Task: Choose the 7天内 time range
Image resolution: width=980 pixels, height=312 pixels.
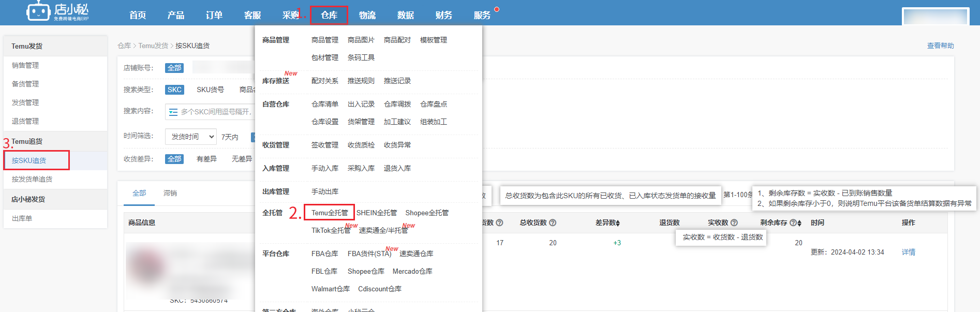Action: tap(230, 137)
